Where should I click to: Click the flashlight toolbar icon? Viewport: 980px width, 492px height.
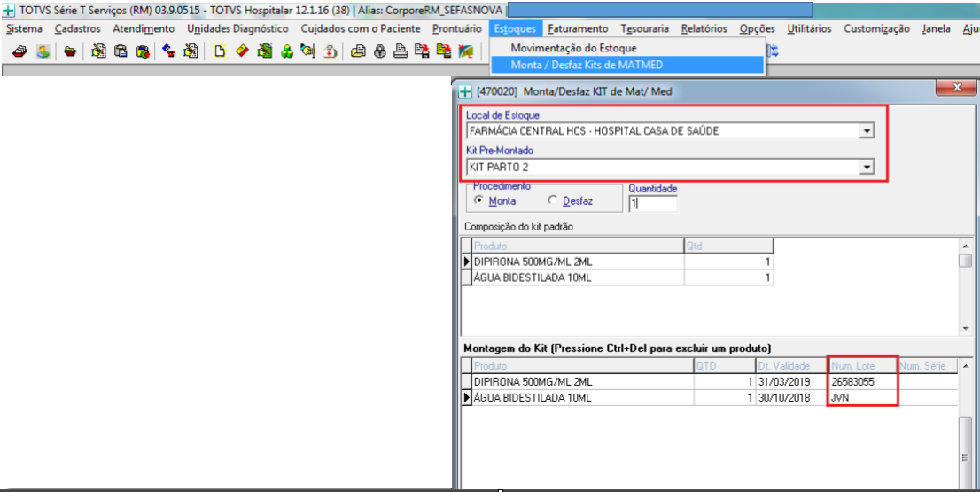[308, 51]
